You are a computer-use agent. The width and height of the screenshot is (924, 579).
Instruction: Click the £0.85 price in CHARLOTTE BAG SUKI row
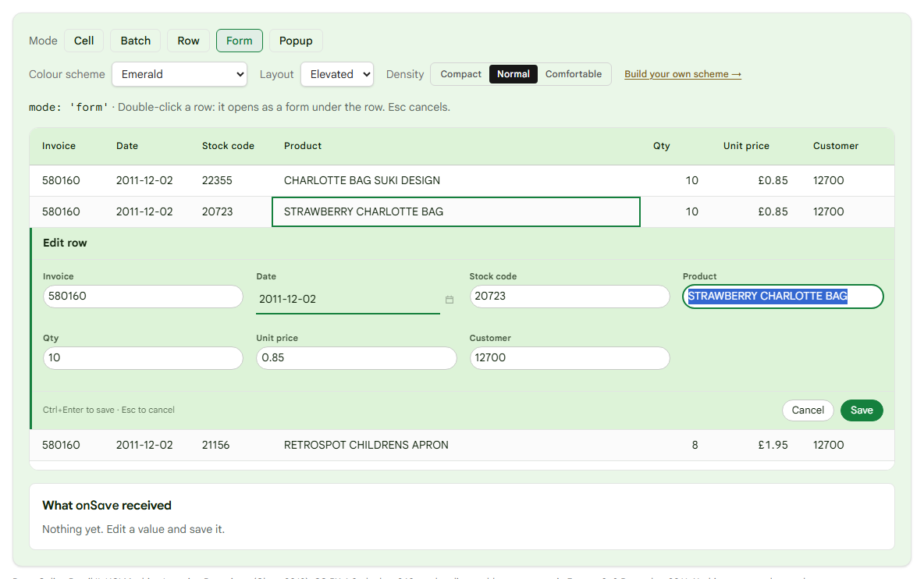coord(755,180)
